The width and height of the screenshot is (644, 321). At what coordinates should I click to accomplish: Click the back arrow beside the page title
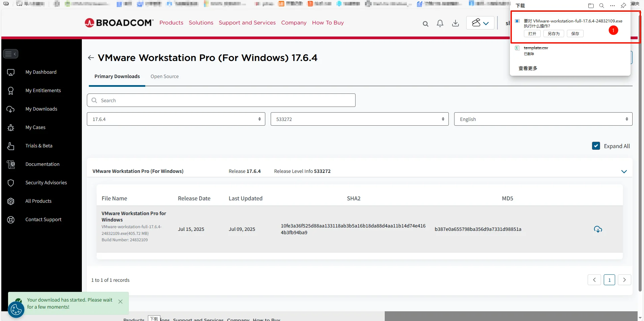coord(91,57)
